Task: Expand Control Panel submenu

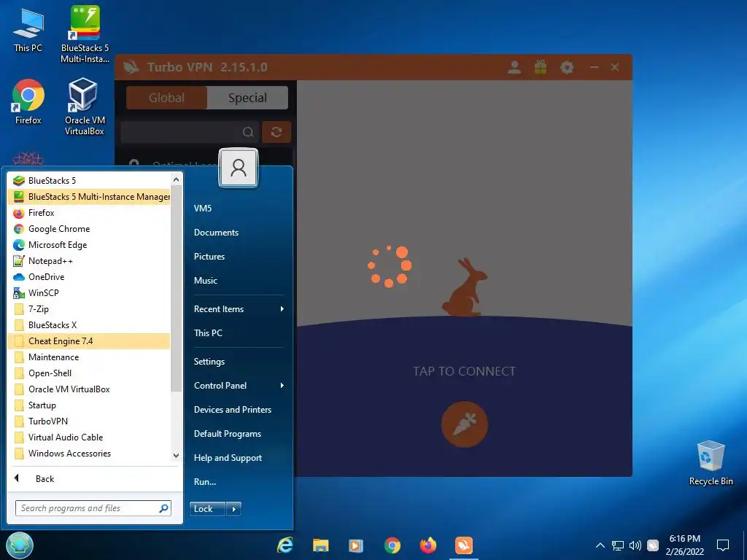Action: tap(239, 386)
